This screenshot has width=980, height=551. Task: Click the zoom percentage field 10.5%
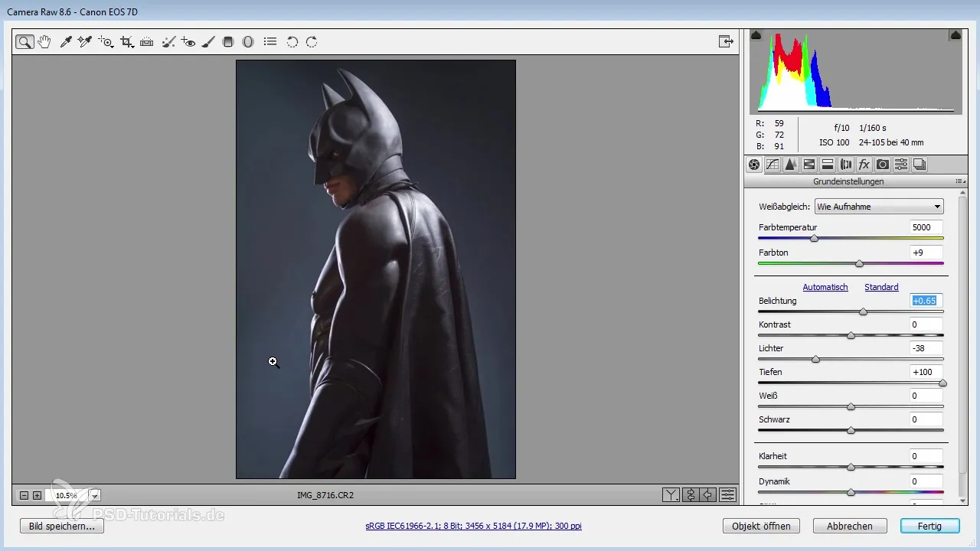[x=67, y=496]
